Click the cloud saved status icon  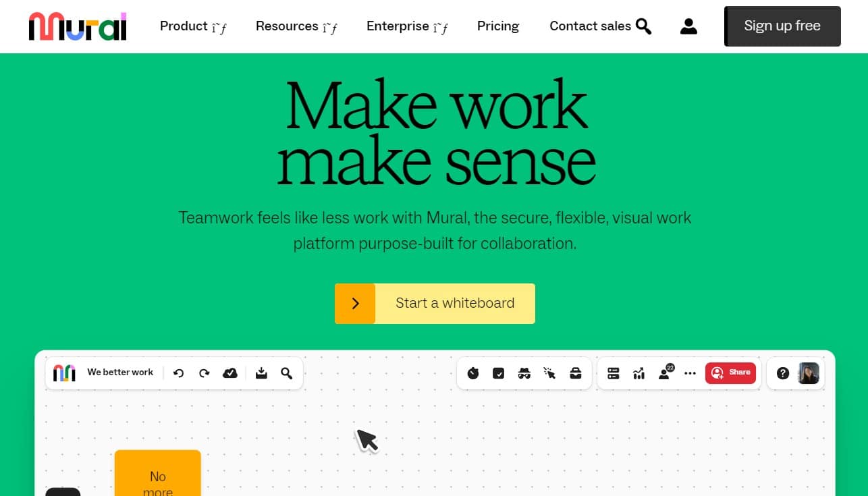[x=230, y=373]
